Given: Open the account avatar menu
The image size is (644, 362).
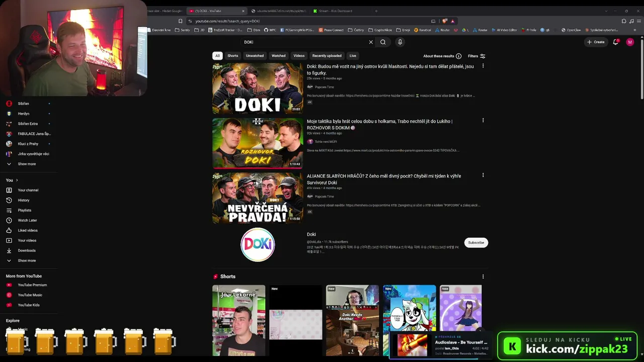Looking at the screenshot, I should pyautogui.click(x=630, y=42).
